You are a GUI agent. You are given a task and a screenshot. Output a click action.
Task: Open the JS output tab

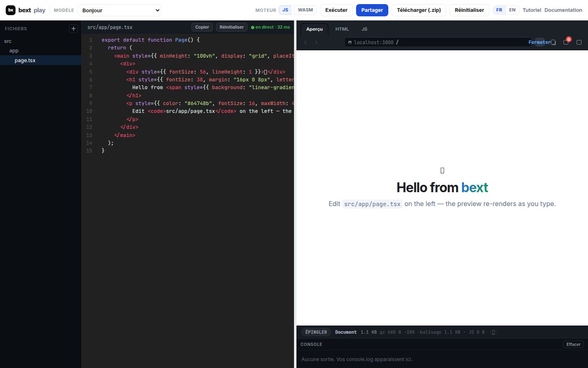pyautogui.click(x=365, y=29)
